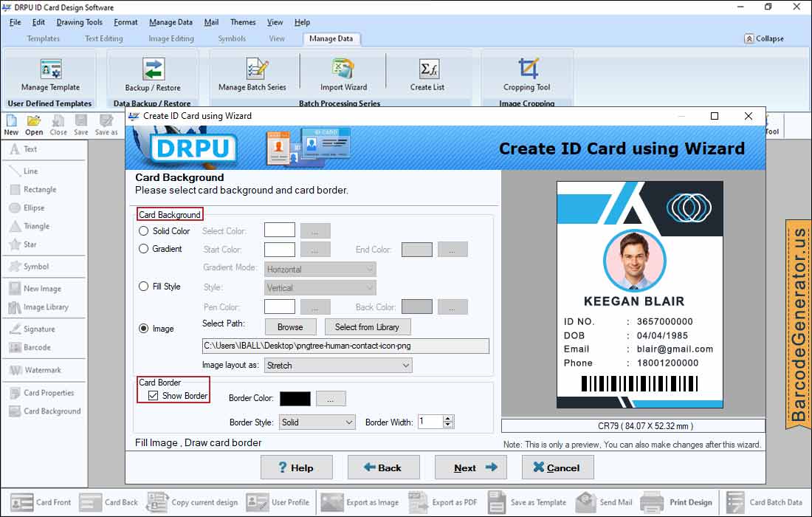Open the Image Library tool
Screen dimensions: 812x517
pos(39,307)
